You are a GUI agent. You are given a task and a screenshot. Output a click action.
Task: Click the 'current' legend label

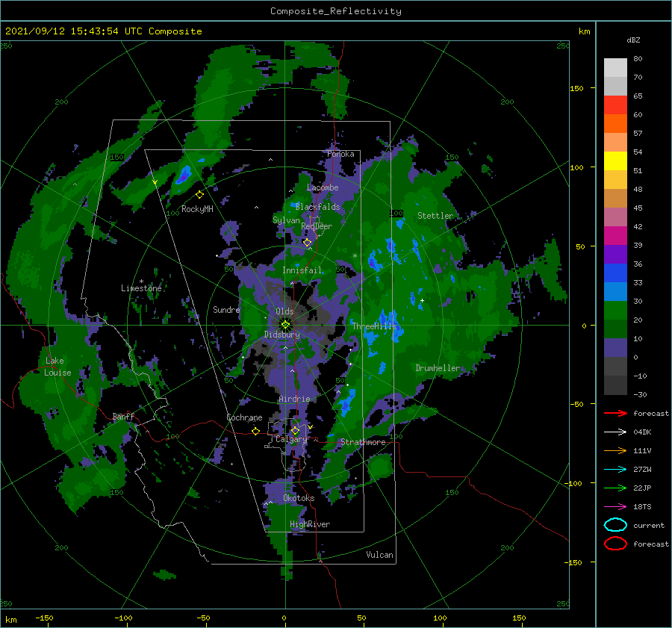(x=648, y=526)
